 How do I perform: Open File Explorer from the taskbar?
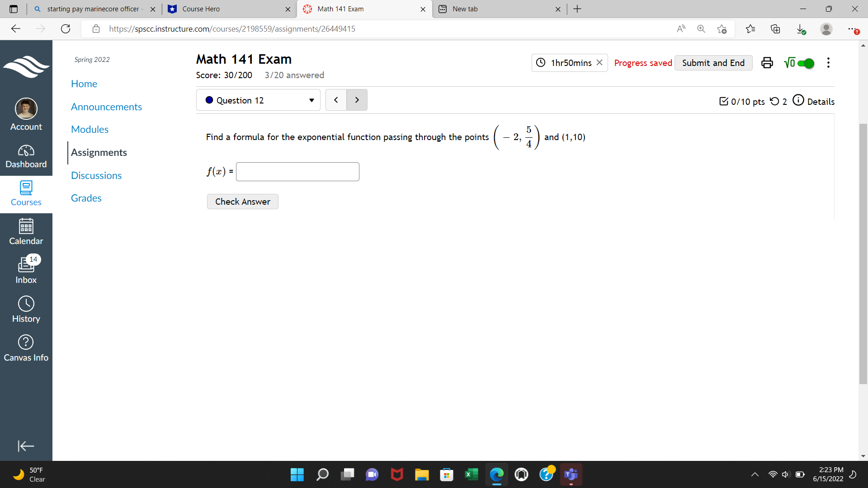point(421,474)
